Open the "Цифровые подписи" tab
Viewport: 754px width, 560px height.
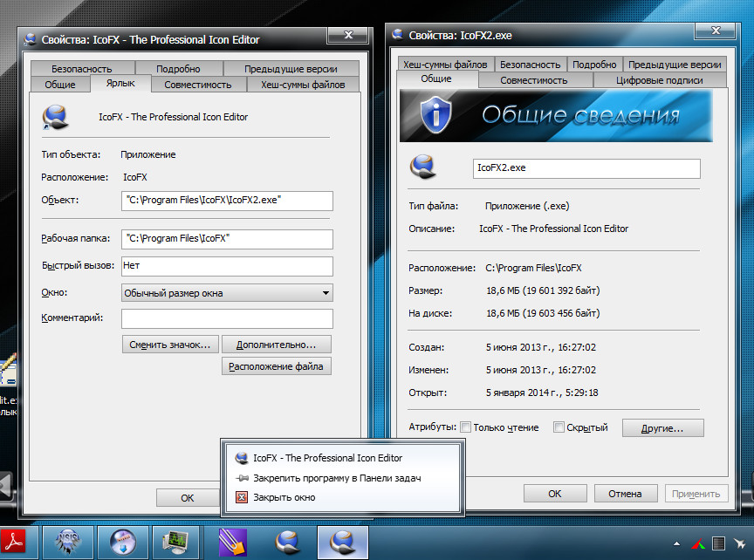(661, 80)
